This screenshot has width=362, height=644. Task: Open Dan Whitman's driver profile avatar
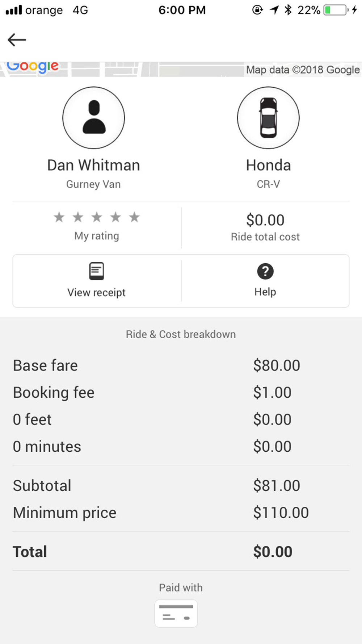point(94,118)
